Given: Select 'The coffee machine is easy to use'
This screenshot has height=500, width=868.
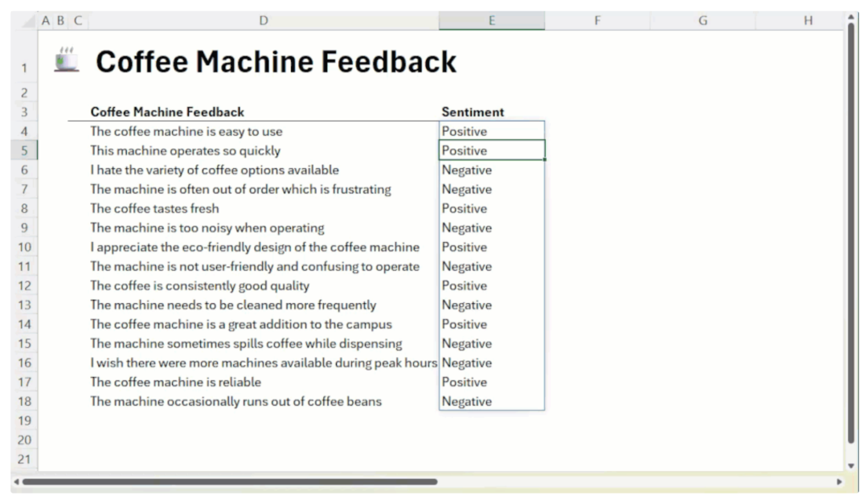Looking at the screenshot, I should coord(264,131).
